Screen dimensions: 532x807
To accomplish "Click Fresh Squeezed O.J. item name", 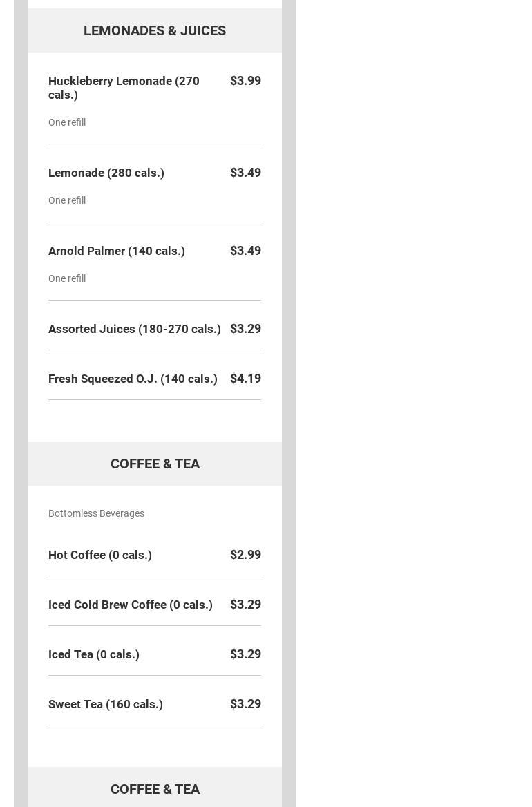I will [x=133, y=379].
